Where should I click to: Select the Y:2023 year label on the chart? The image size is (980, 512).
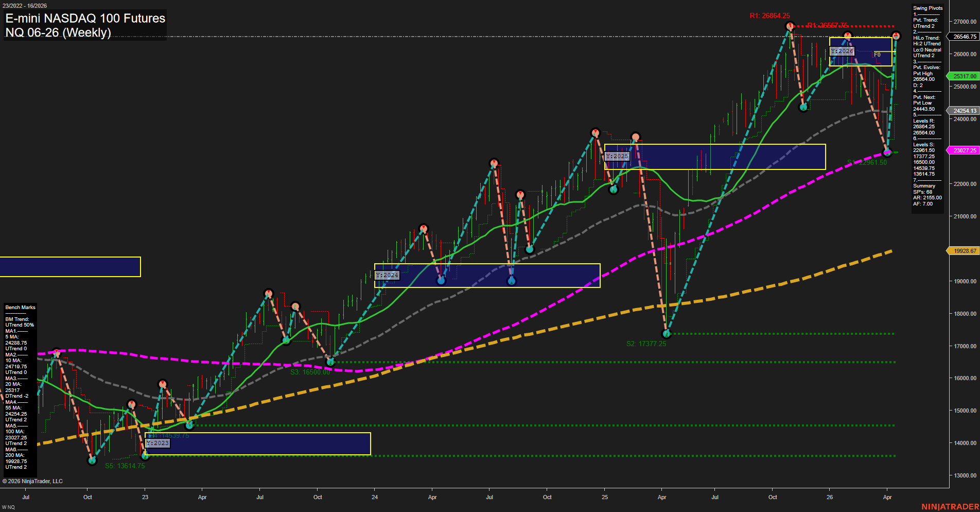point(159,443)
